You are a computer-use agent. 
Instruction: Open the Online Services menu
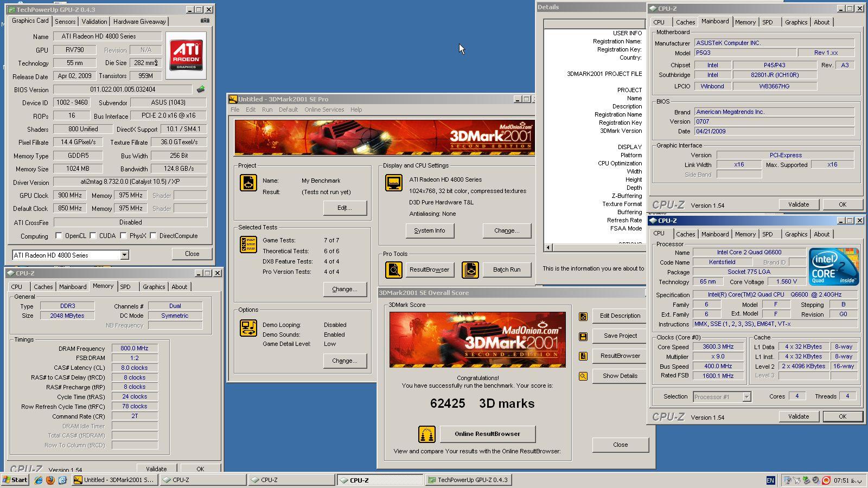[x=324, y=110]
